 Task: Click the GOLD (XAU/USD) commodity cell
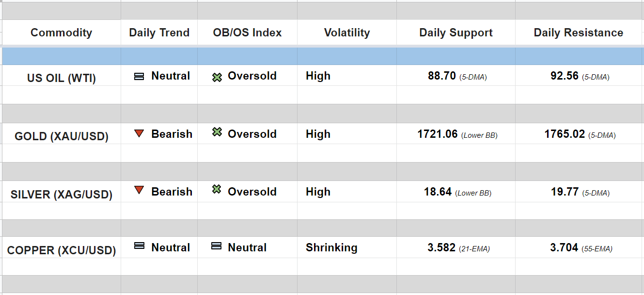coord(62,136)
